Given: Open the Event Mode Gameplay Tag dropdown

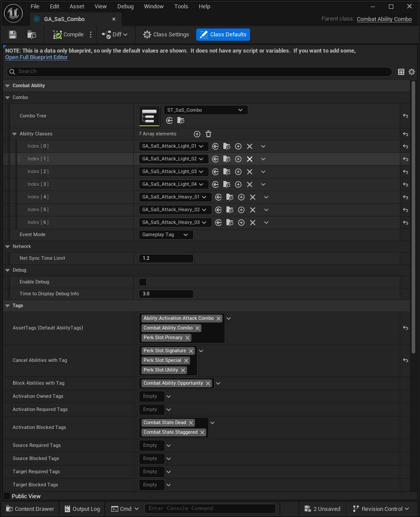Looking at the screenshot, I should 166,235.
